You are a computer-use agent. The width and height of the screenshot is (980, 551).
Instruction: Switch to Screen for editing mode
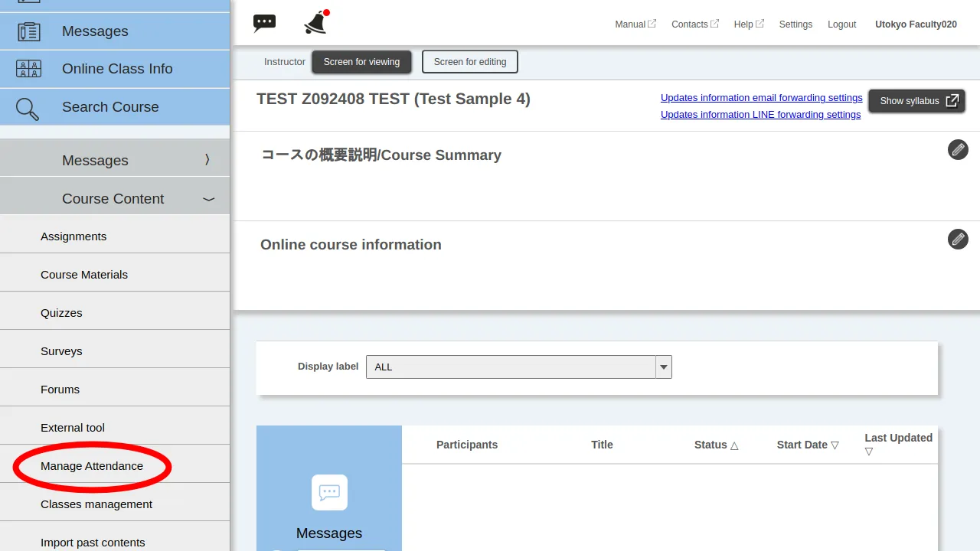coord(469,62)
